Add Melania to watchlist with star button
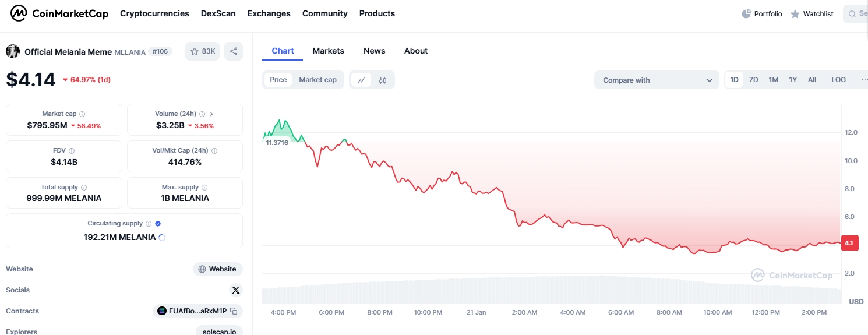The width and height of the screenshot is (868, 335). pyautogui.click(x=202, y=51)
